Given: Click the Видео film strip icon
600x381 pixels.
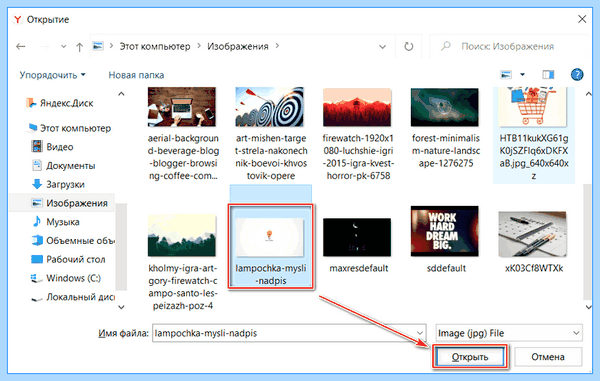Looking at the screenshot, I should pos(37,147).
